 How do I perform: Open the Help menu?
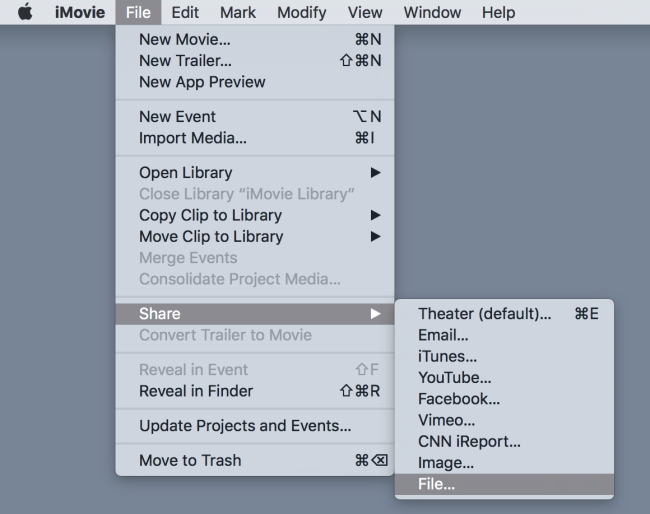(x=498, y=12)
